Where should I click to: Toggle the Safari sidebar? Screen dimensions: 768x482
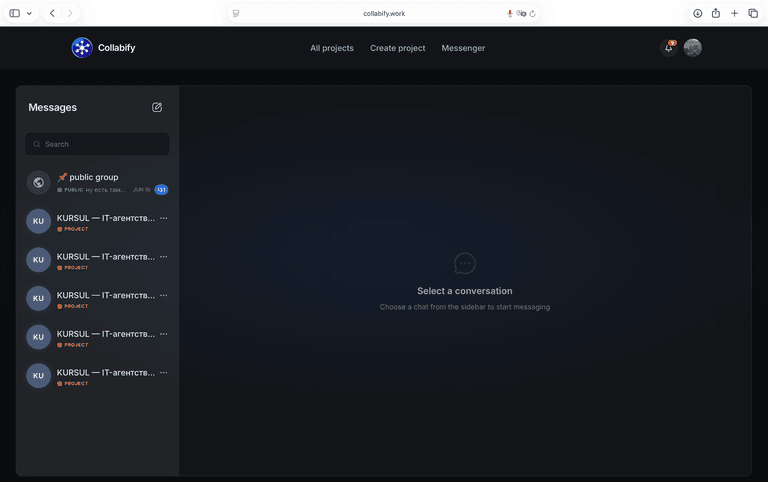pyautogui.click(x=15, y=13)
